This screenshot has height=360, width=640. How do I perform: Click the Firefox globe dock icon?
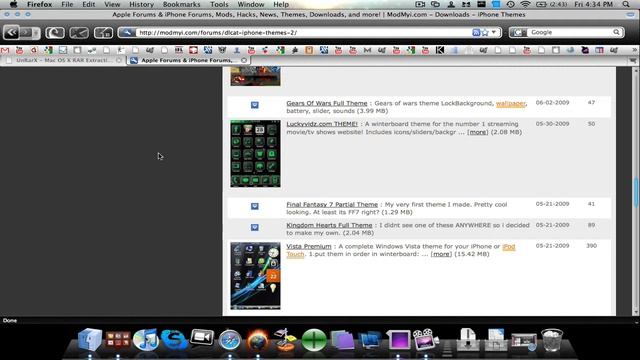tap(258, 340)
